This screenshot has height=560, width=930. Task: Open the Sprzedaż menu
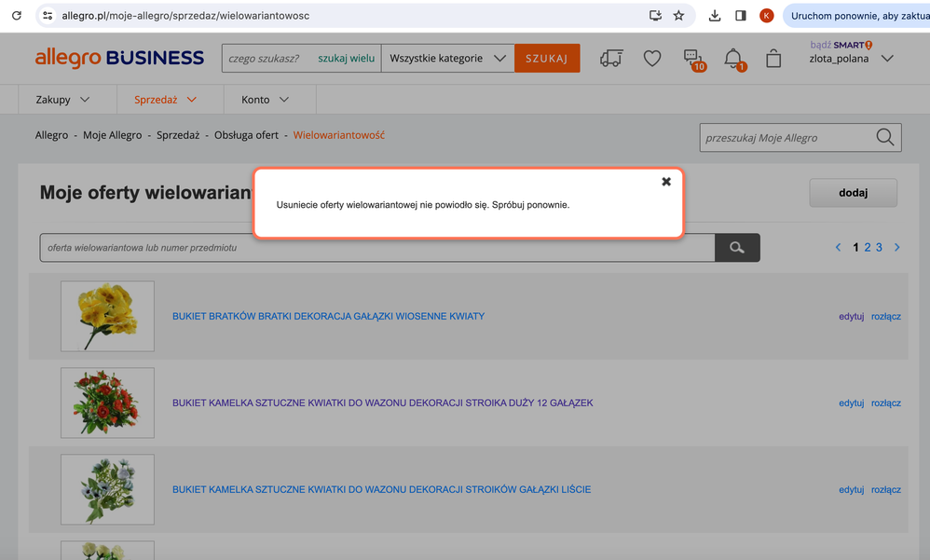coord(166,100)
